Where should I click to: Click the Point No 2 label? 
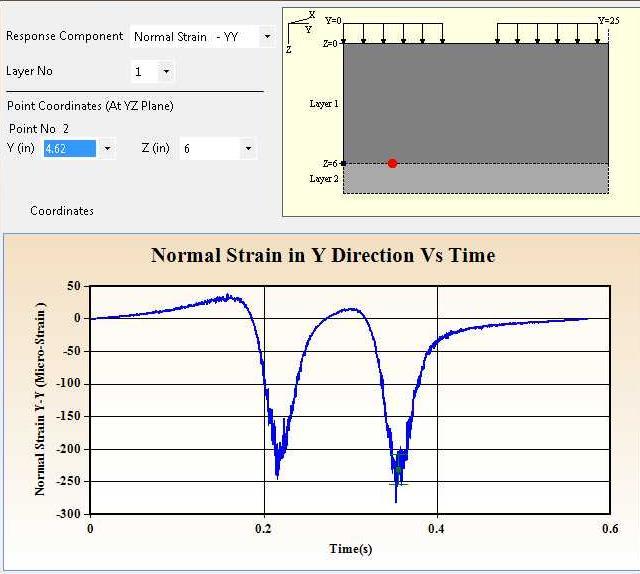(39, 129)
